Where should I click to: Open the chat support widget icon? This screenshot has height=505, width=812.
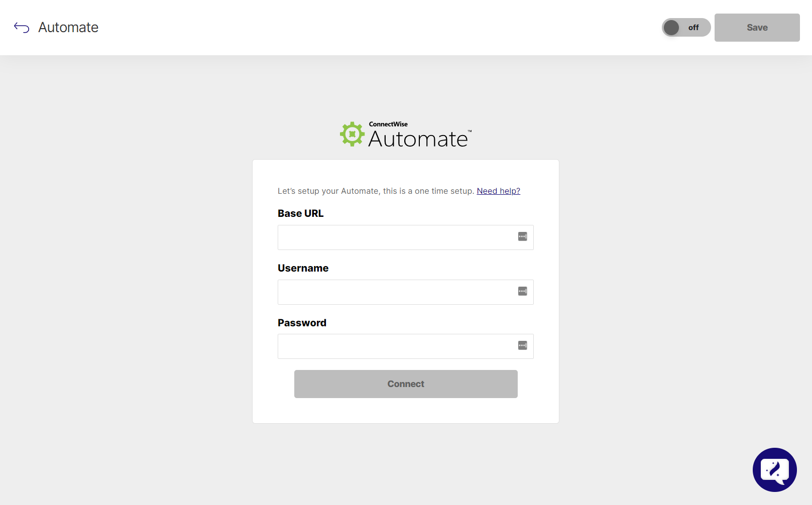tap(774, 470)
